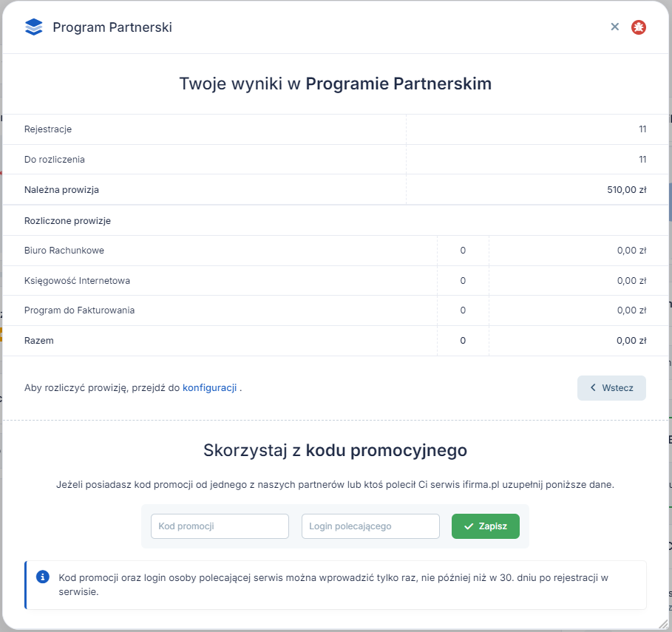The image size is (672, 632).
Task: Select the Biuro Rachunkowe row
Action: [x=335, y=251]
